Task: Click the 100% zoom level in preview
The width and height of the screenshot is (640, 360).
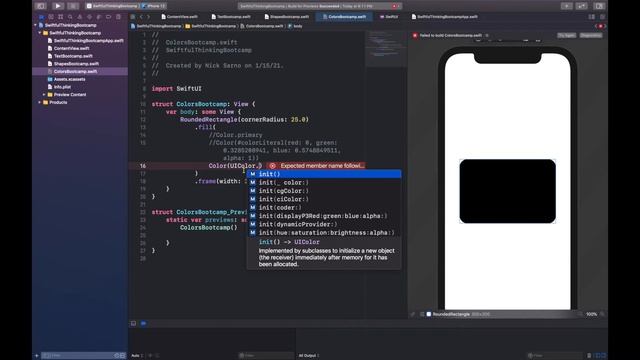Action: click(591, 314)
